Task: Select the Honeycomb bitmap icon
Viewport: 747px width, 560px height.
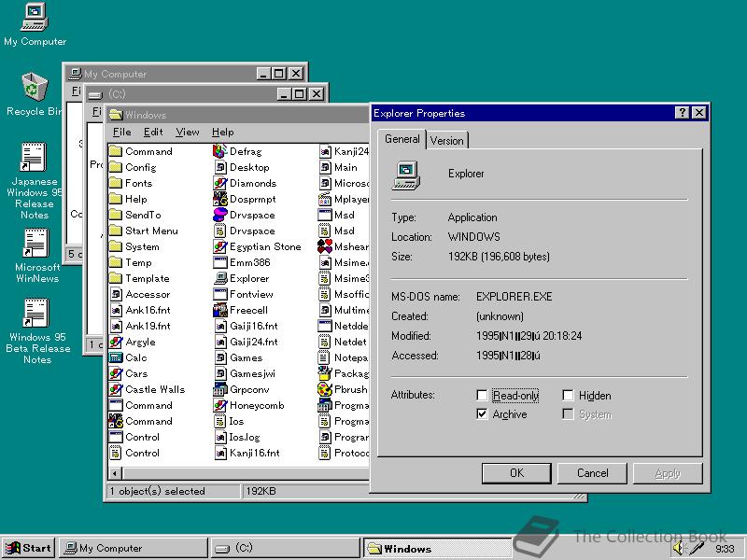Action: [219, 405]
